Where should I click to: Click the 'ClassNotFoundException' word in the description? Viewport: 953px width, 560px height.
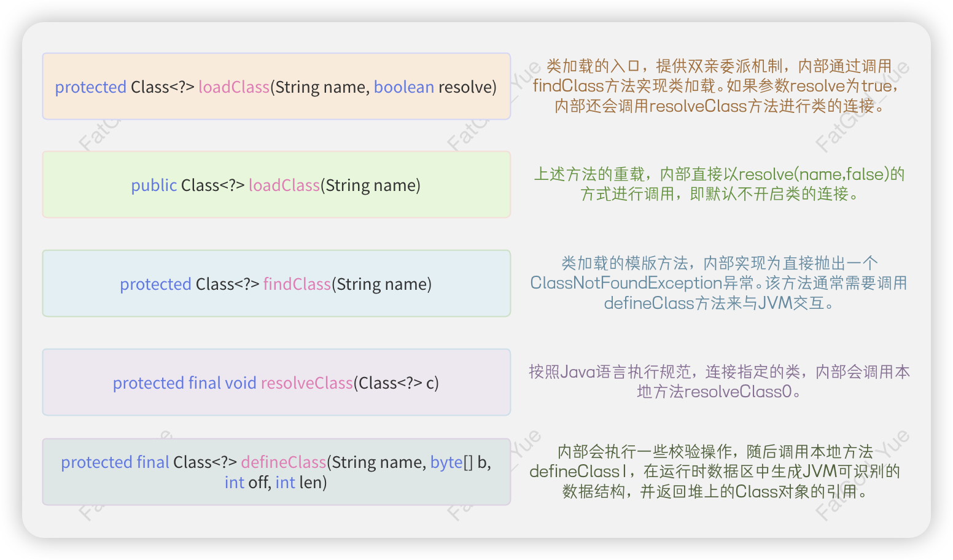(x=626, y=283)
